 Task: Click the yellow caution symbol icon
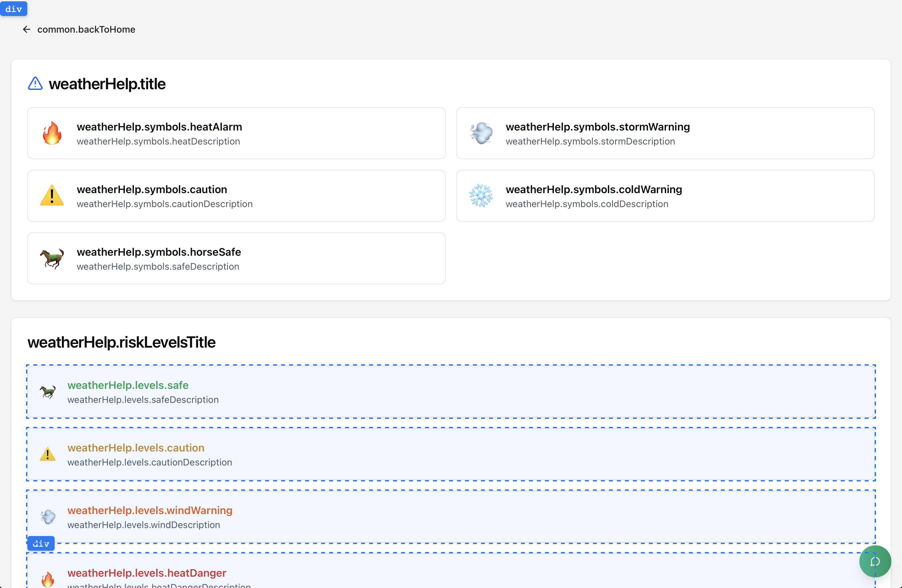(x=52, y=196)
